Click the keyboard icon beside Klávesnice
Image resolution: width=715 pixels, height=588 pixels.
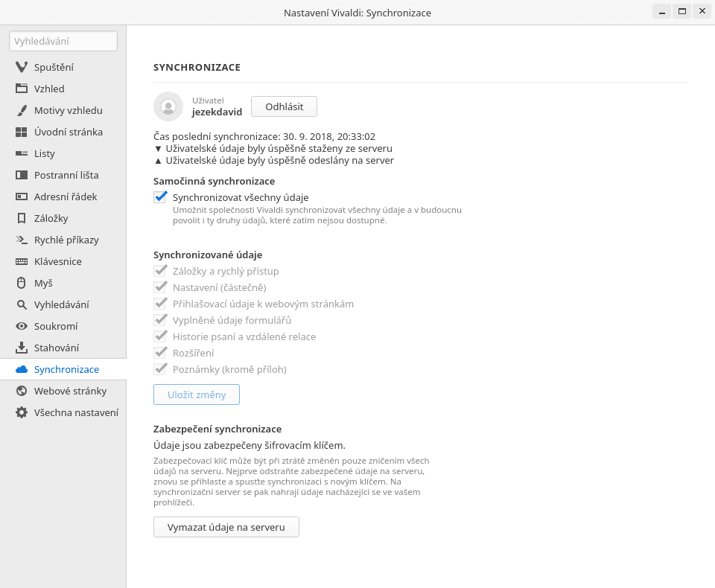click(x=22, y=261)
